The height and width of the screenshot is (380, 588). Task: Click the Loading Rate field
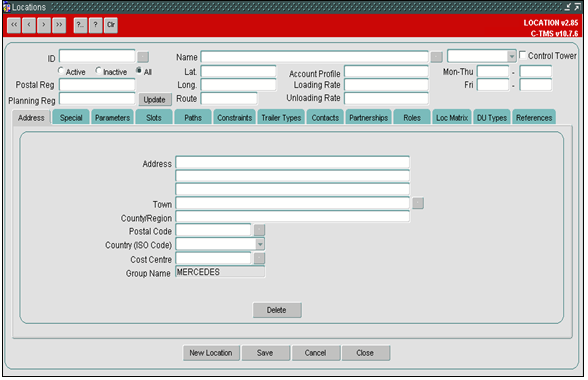tap(386, 85)
